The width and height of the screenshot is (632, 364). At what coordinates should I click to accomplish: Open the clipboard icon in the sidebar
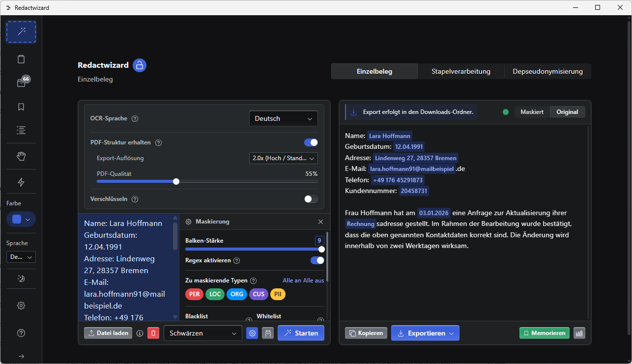pos(21,59)
